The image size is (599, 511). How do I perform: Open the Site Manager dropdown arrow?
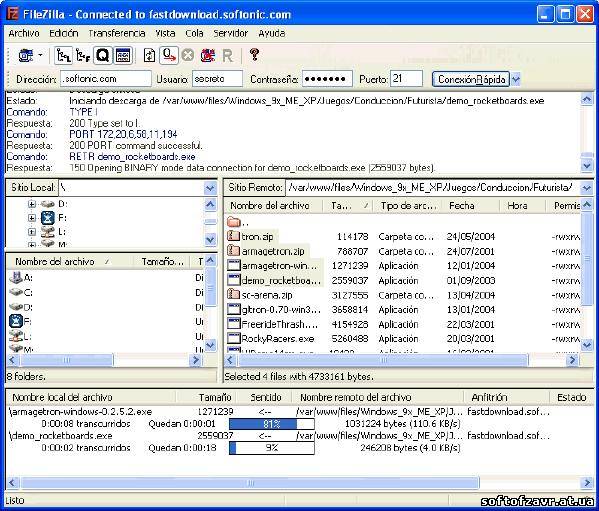click(40, 56)
